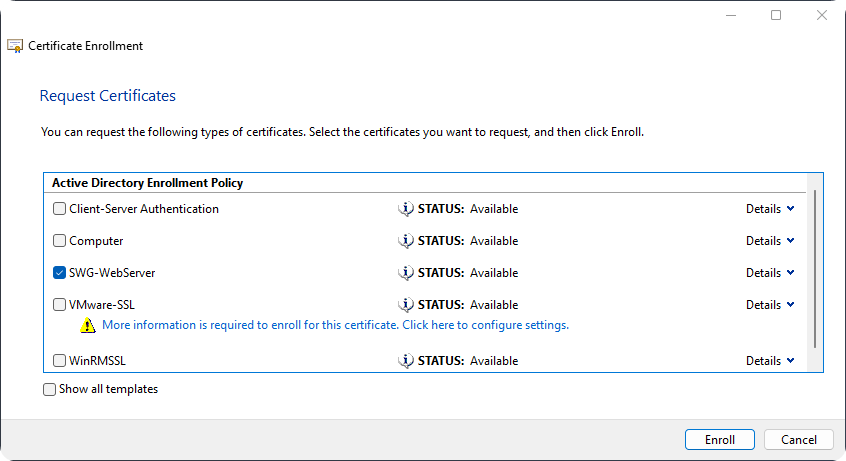Uncheck the SWG-WebServer checkbox
The width and height of the screenshot is (846, 461).
click(60, 273)
